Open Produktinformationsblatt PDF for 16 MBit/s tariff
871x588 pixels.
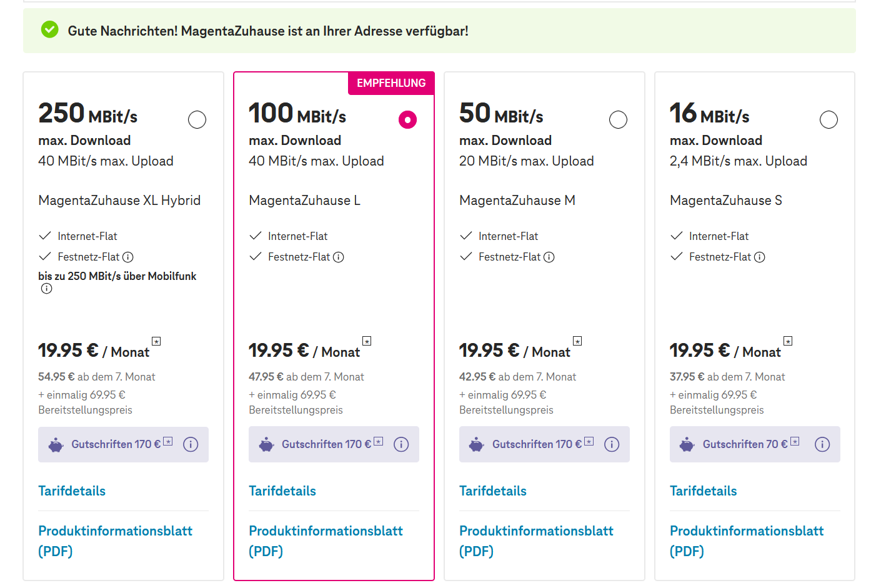pyautogui.click(x=747, y=541)
